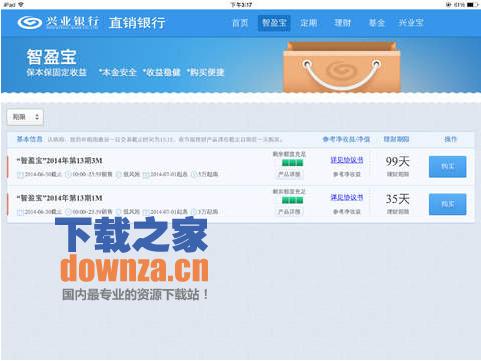Screen dimensions: 481x361
Task: Open the 首页 tab
Action: point(240,23)
